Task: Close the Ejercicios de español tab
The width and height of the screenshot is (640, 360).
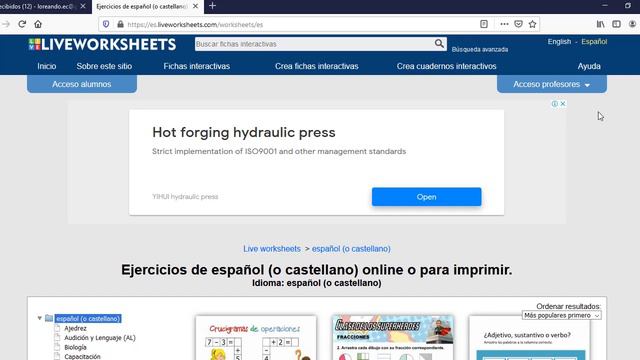Action: [196, 6]
